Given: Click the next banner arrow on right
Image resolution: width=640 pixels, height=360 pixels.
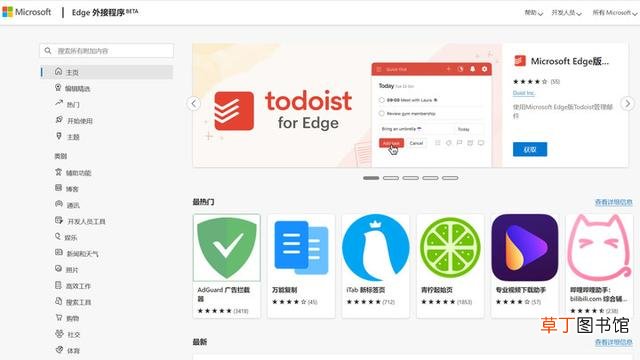Looking at the screenshot, I should point(628,103).
